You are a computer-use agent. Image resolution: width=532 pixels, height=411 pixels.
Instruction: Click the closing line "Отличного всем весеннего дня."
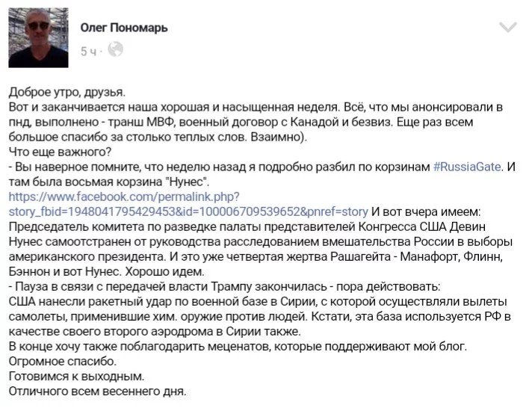point(97,391)
